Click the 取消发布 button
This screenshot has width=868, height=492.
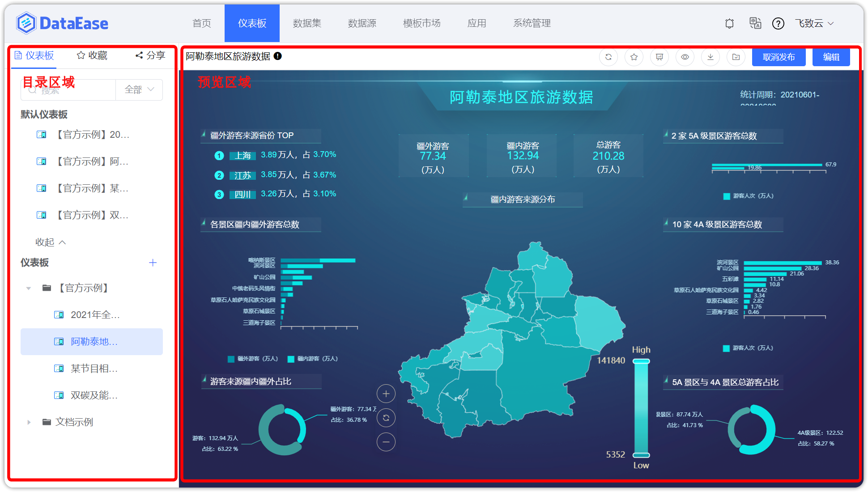779,57
